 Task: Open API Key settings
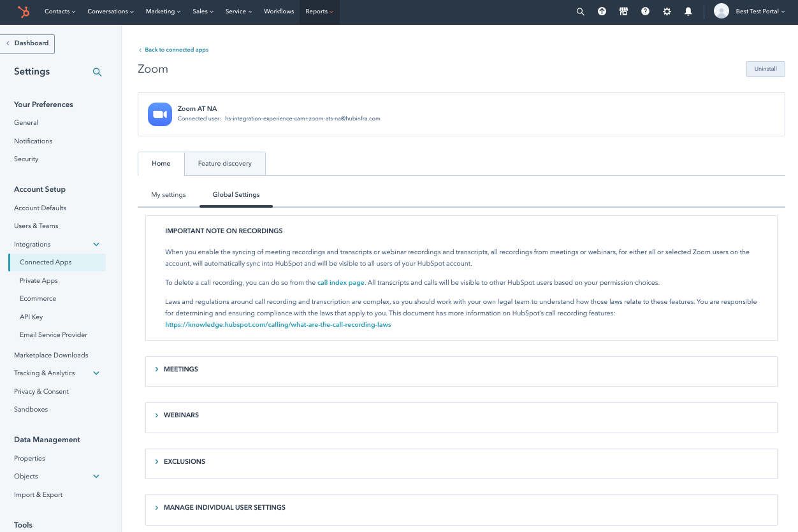[31, 317]
